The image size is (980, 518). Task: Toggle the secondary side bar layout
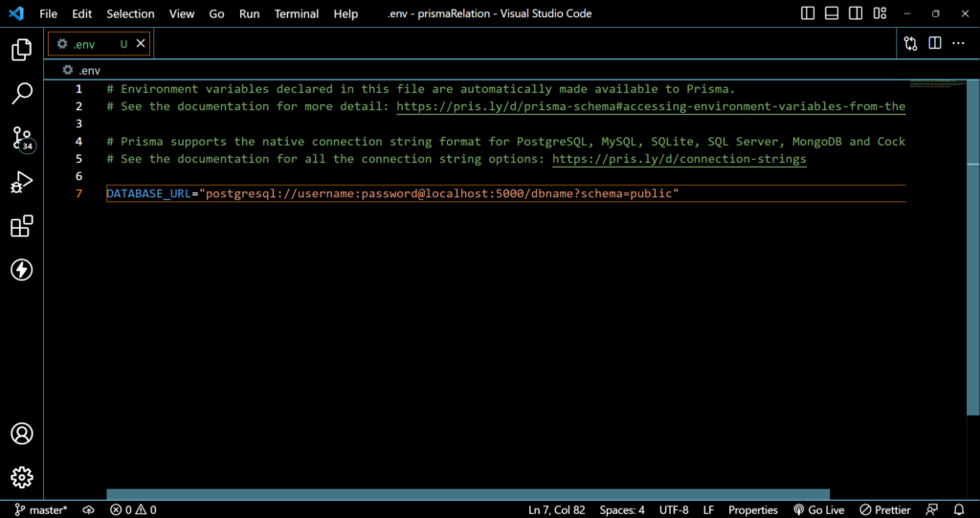pos(856,13)
